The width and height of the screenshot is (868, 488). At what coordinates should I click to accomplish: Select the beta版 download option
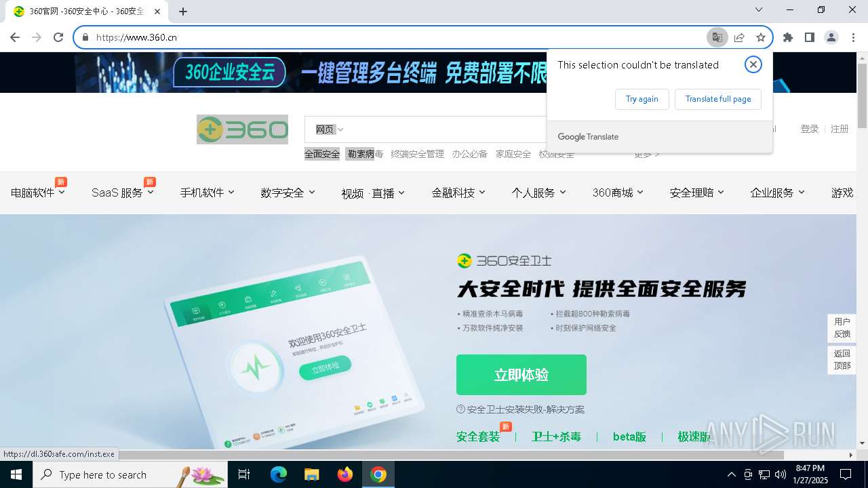629,437
